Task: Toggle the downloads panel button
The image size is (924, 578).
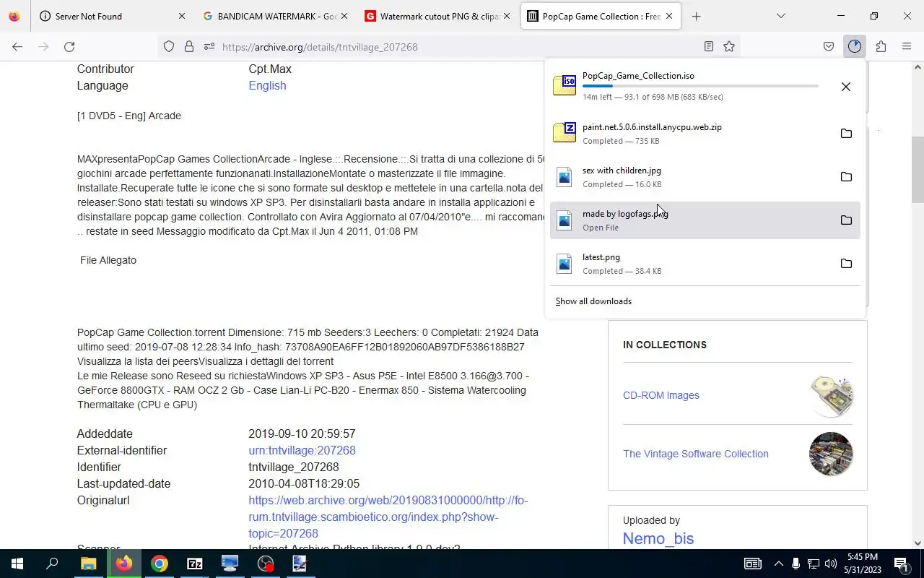Action: [x=855, y=46]
